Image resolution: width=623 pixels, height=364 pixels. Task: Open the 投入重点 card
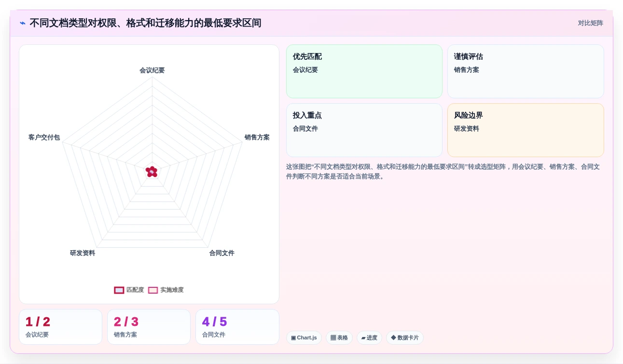coord(364,130)
